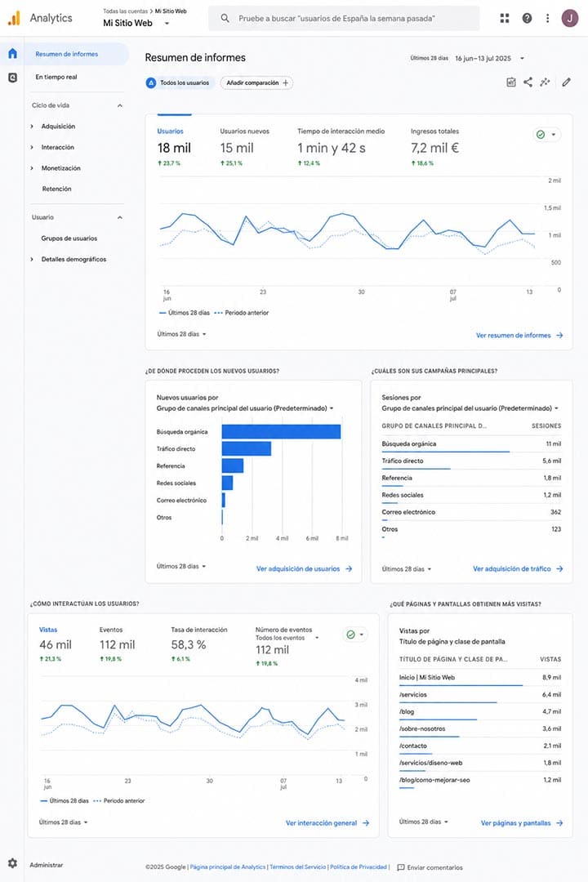Click the arrow beside Ver interacción general
588x882 pixels.
[366, 823]
